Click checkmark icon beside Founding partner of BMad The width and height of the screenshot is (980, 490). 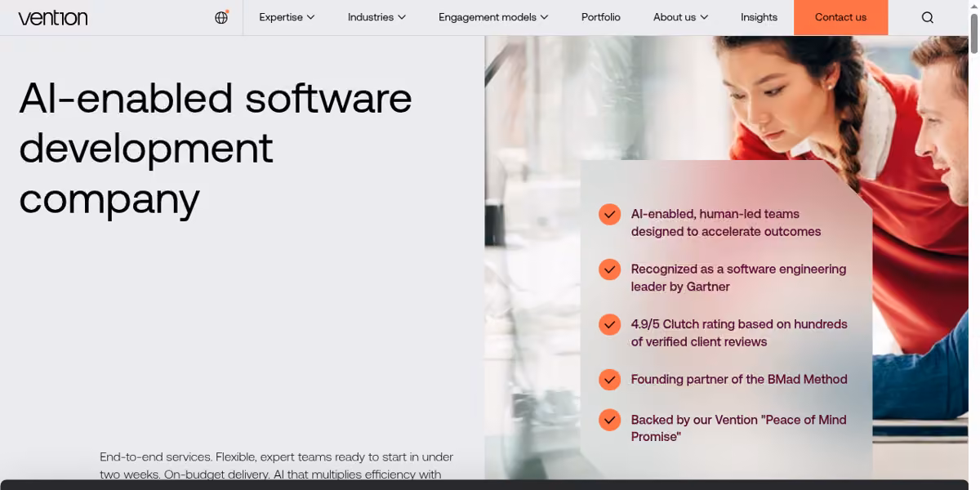[610, 379]
